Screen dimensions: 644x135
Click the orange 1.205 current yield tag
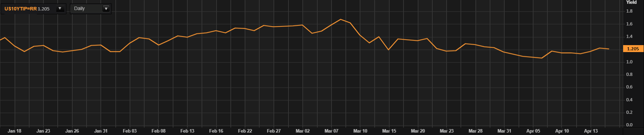click(x=633, y=49)
